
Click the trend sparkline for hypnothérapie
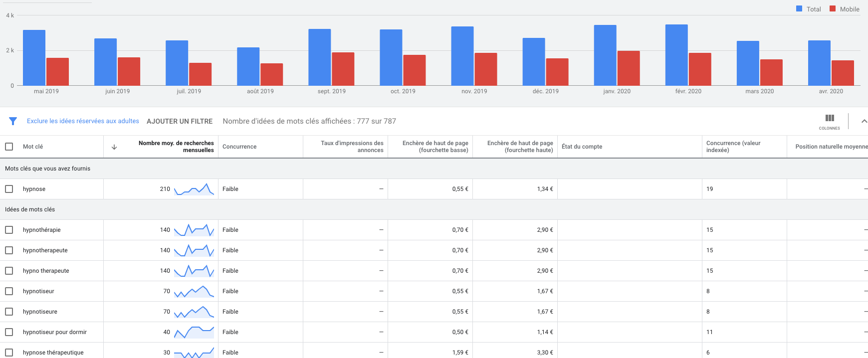tap(194, 230)
